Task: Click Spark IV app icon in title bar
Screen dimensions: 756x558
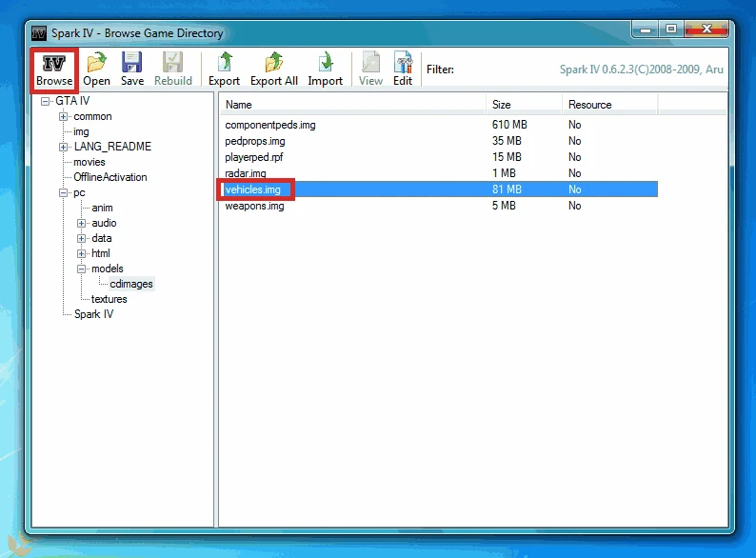Action: (39, 33)
